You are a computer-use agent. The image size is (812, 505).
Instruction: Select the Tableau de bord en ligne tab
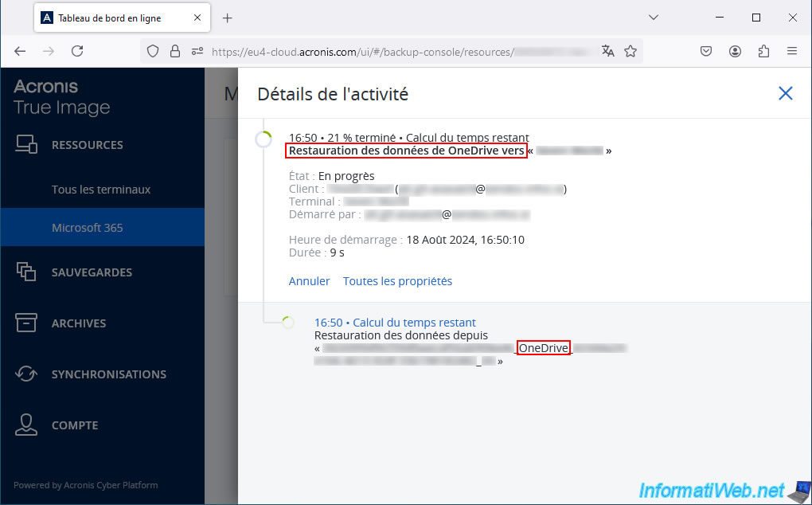tap(123, 18)
